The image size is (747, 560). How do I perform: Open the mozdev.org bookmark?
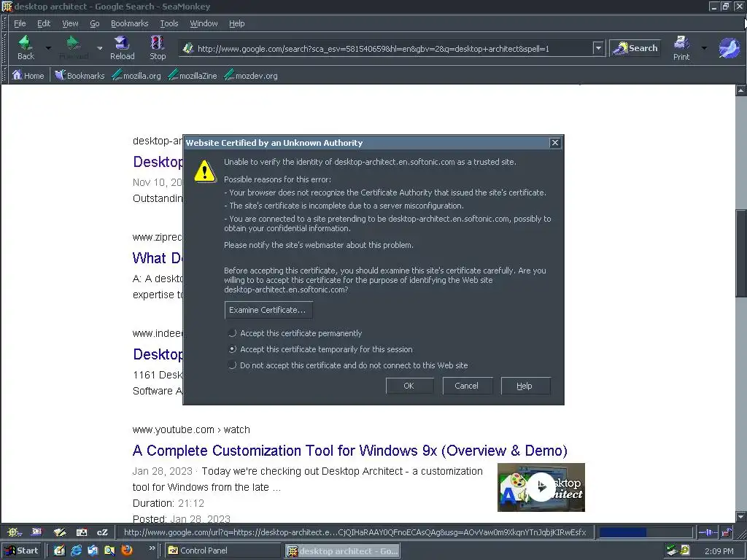(x=251, y=75)
